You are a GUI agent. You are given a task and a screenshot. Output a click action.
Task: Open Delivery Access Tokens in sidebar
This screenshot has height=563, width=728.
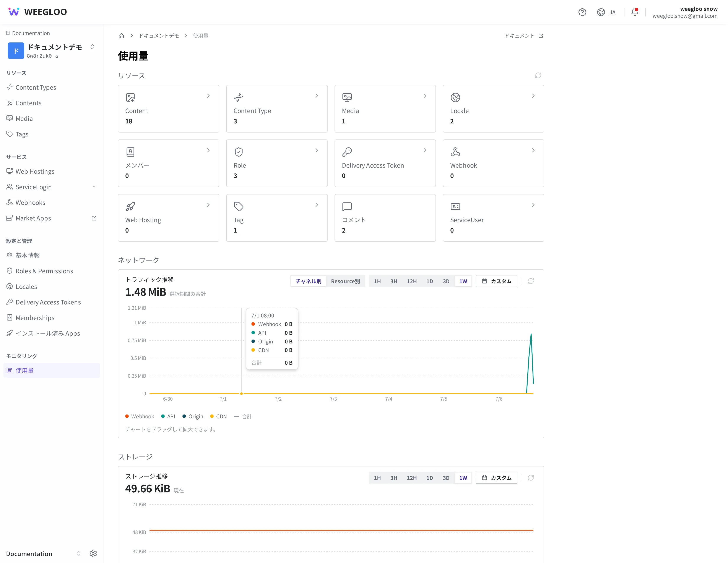(52, 302)
